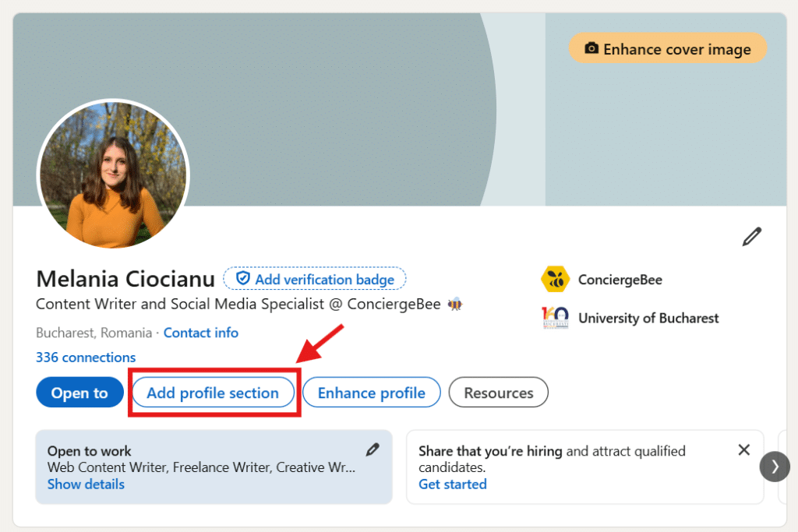Viewport: 798px width, 532px height.
Task: Open the pencil icon to edit profile intro
Action: [751, 236]
